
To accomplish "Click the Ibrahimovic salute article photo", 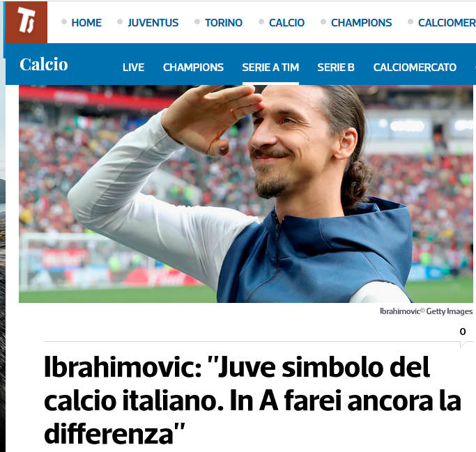I will [x=246, y=194].
